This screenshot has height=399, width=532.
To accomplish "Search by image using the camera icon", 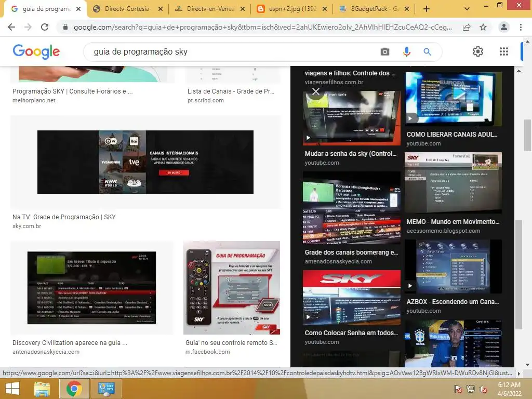I will [x=385, y=51].
